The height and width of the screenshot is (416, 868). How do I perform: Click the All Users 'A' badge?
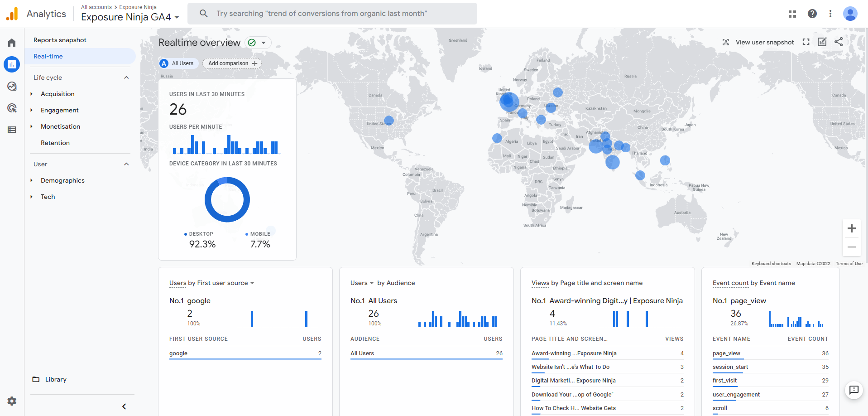point(164,63)
